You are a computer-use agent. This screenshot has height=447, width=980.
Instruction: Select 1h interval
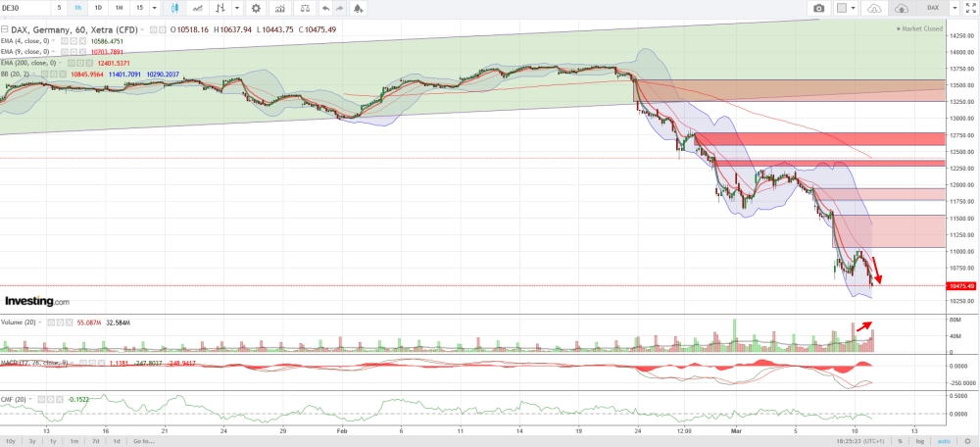point(77,8)
